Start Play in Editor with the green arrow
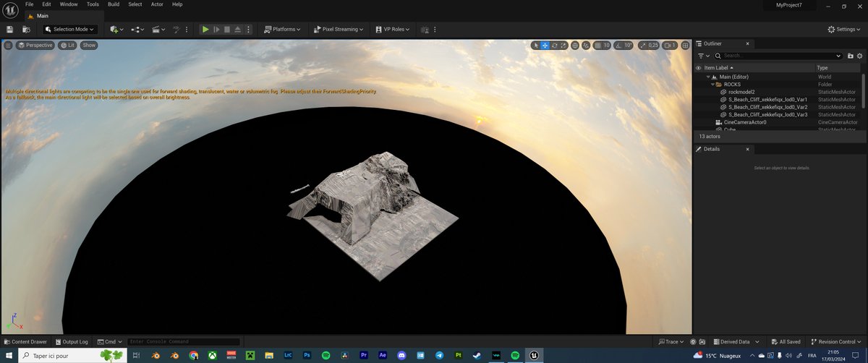 click(x=205, y=30)
